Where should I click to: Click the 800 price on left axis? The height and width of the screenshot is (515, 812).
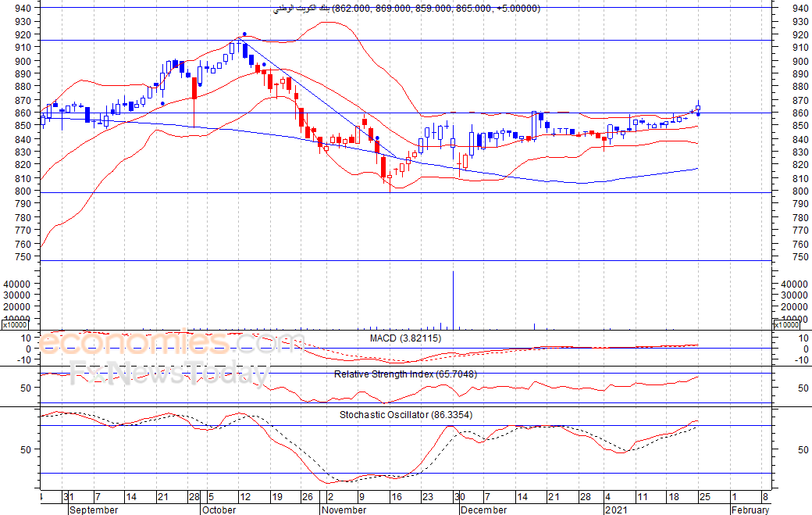(x=23, y=191)
